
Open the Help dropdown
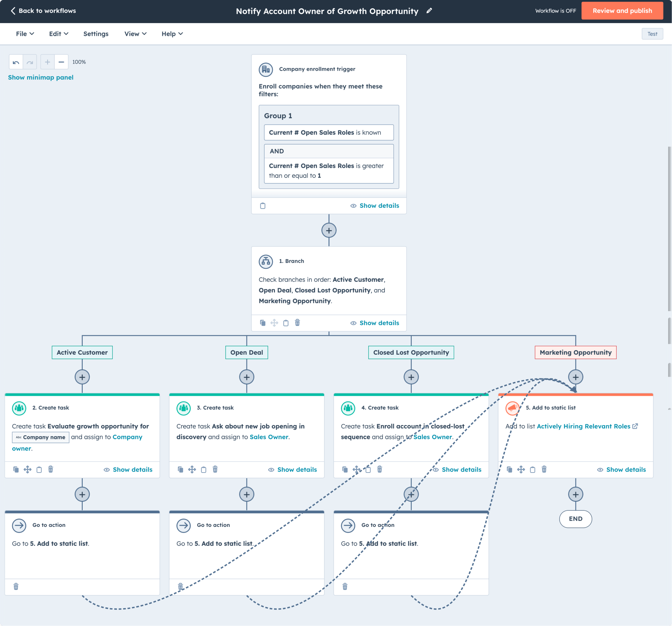pos(172,34)
